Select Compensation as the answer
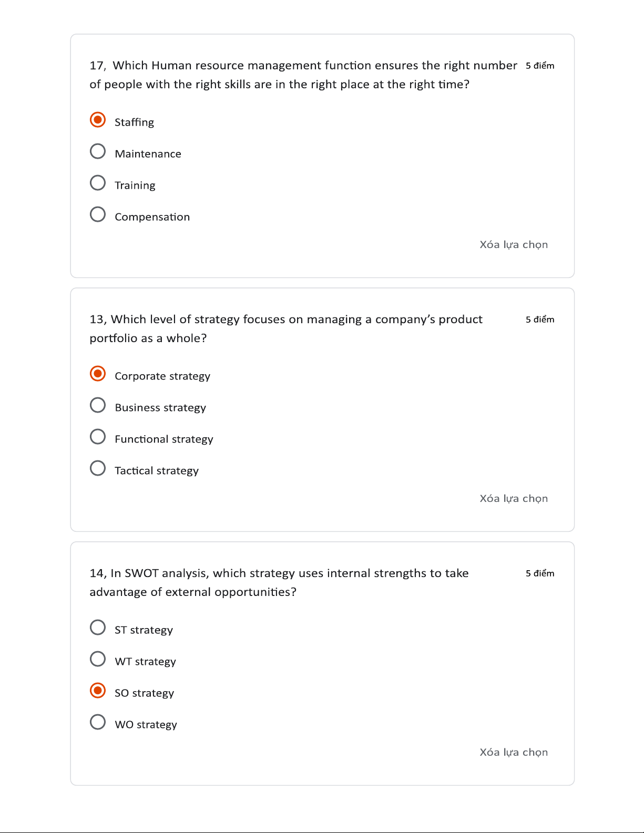 [98, 214]
